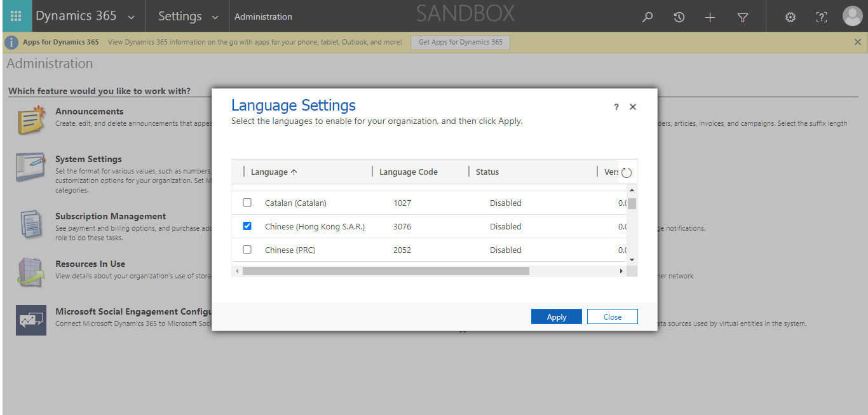Click Chinese (Hong Kong S.A.R.) name
This screenshot has height=415, width=868.
315,226
